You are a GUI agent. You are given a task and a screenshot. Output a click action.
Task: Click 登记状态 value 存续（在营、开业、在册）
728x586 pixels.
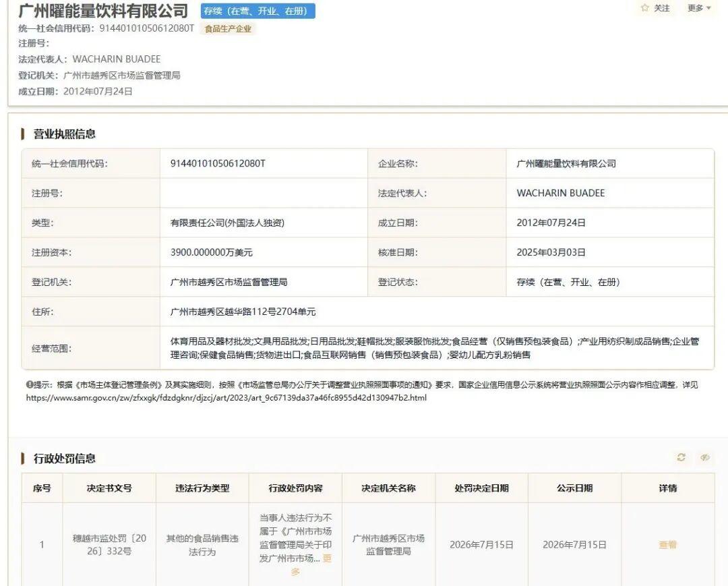tap(568, 283)
